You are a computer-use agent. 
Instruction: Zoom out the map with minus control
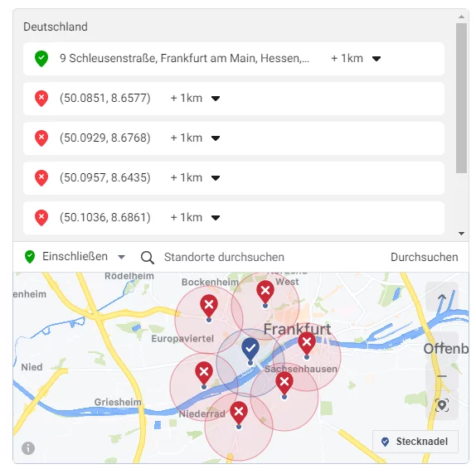point(442,376)
